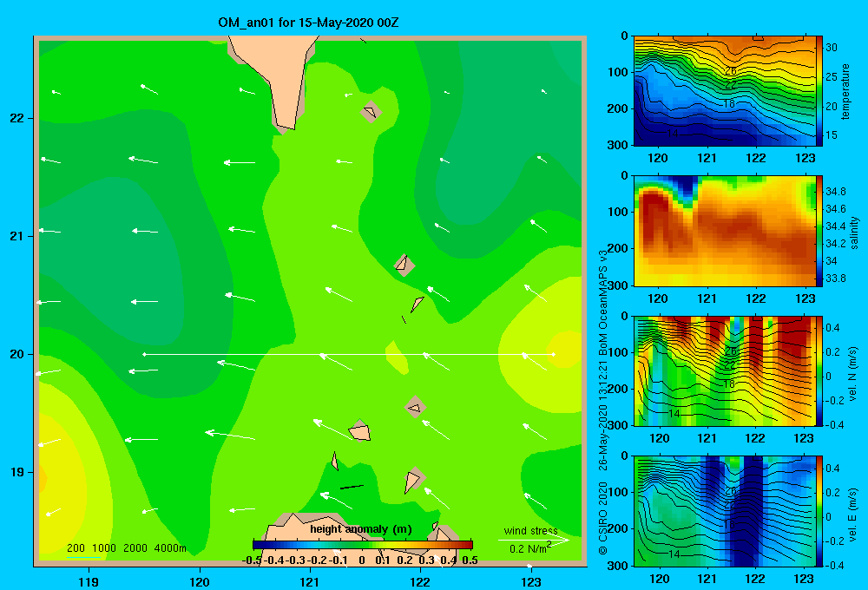Click the vertical 'temperature' axis title
Screen dimensions: 868x590
point(845,91)
